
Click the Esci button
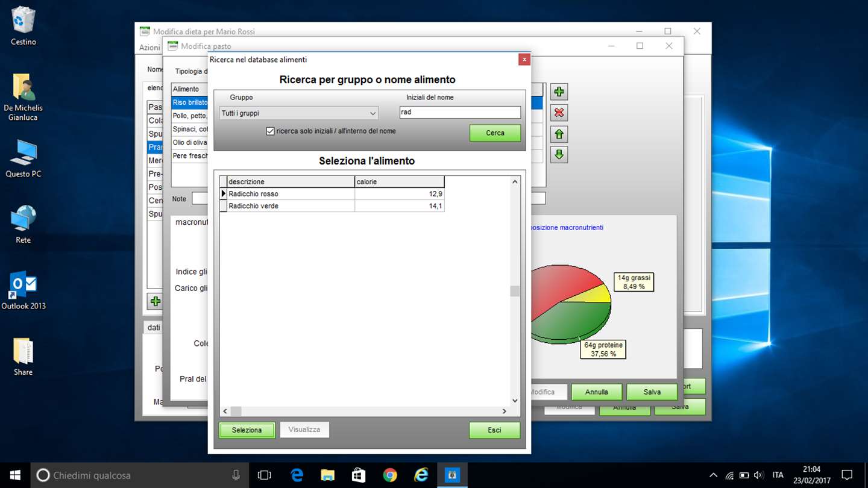pos(494,430)
